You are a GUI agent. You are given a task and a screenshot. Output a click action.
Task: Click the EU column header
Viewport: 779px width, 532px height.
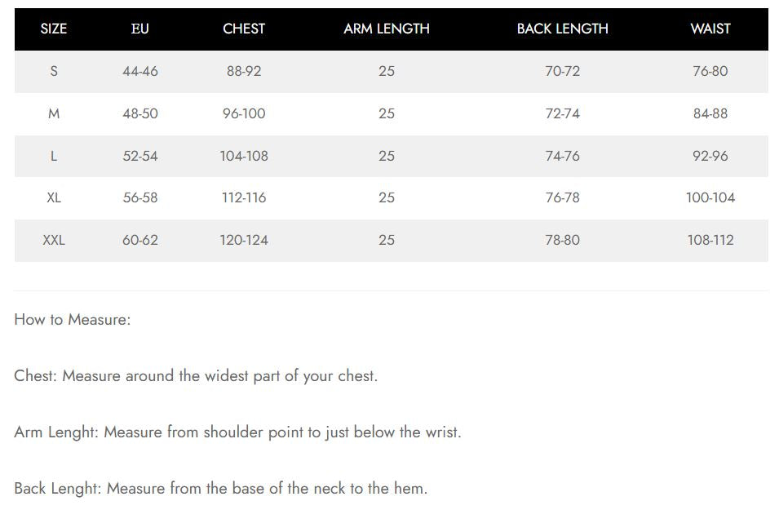click(x=140, y=29)
